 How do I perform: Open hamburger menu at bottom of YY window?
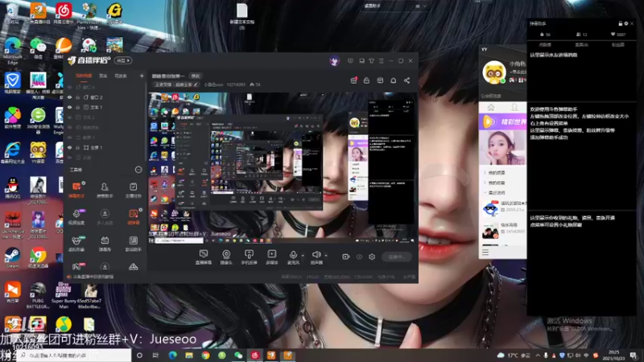(x=485, y=252)
